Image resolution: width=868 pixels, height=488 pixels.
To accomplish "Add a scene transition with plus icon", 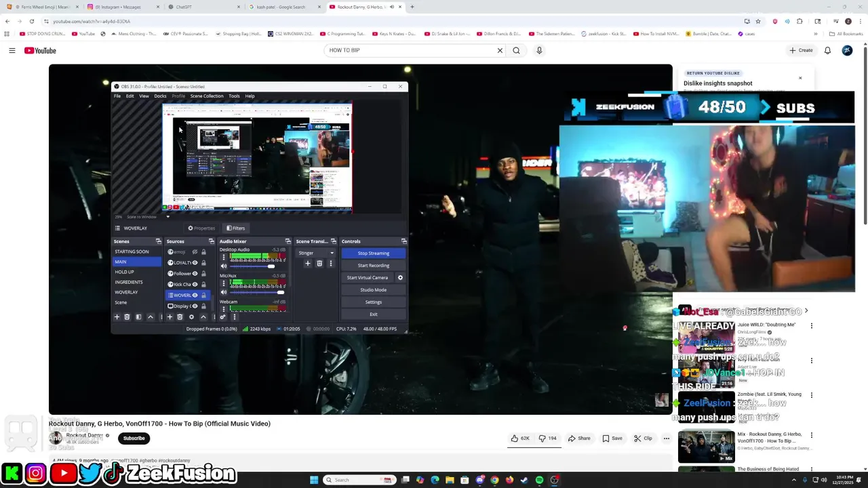I will click(307, 263).
